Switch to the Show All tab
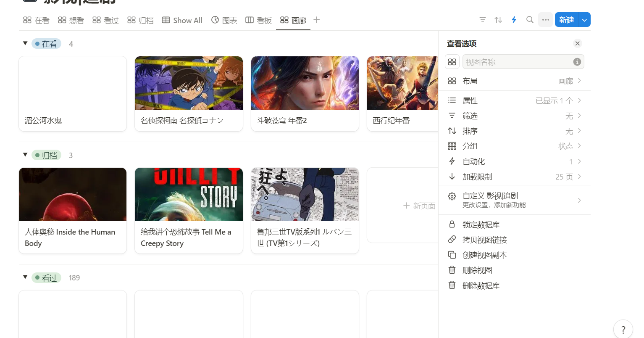 pyautogui.click(x=182, y=20)
